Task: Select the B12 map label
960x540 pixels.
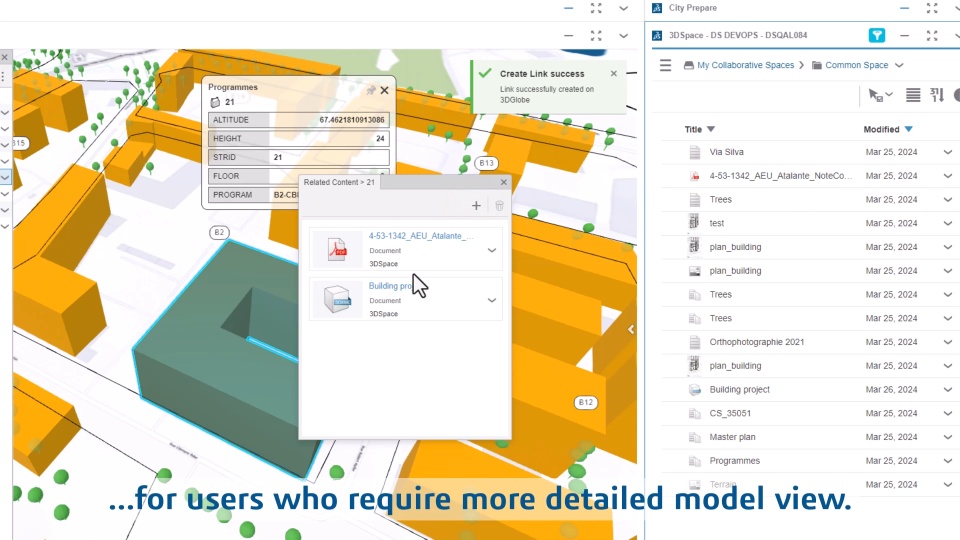Action: 586,402
